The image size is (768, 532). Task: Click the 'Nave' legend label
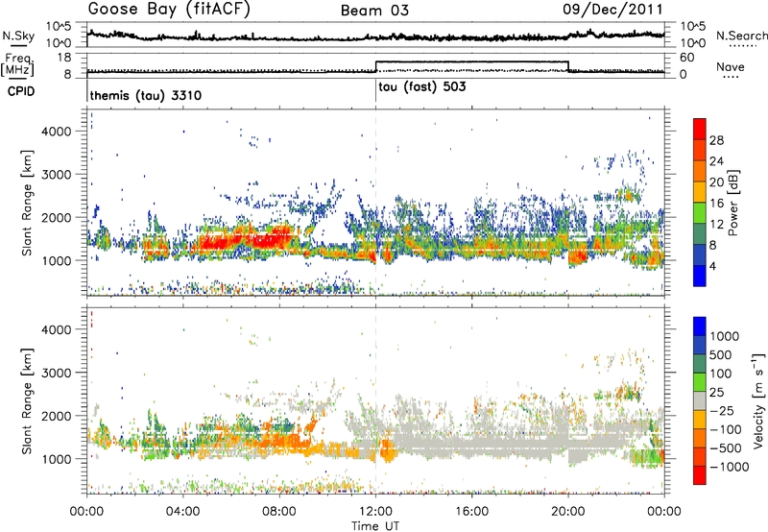pyautogui.click(x=731, y=66)
